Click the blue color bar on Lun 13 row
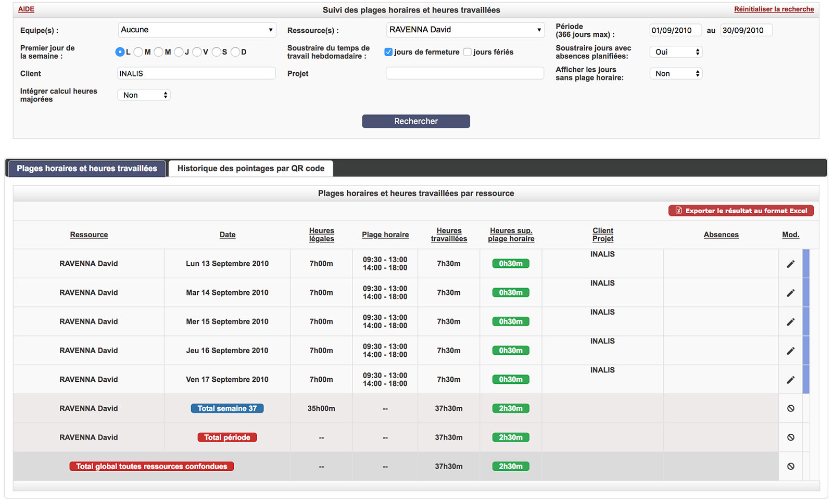The height and width of the screenshot is (504, 833). (x=806, y=264)
